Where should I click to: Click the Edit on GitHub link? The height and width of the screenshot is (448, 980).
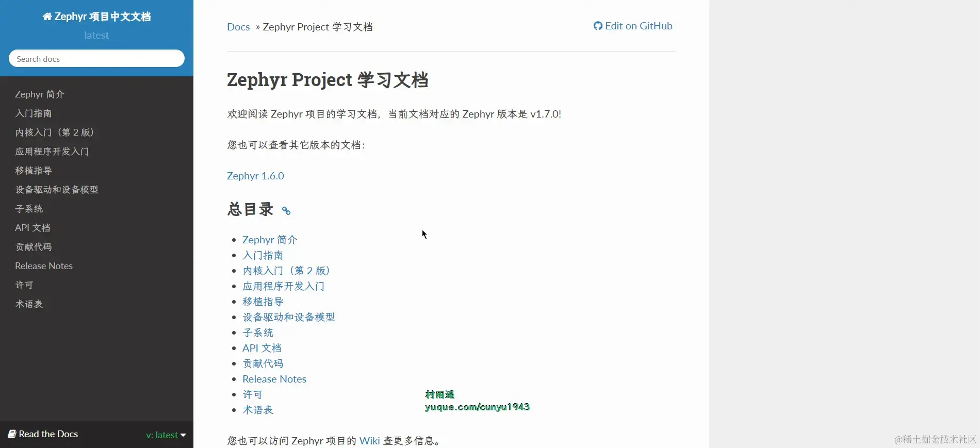(x=633, y=26)
